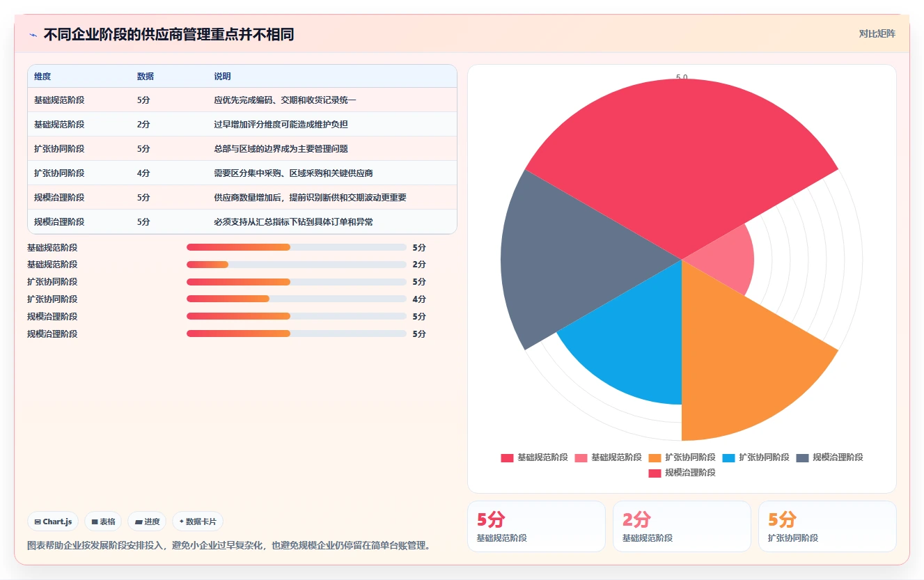Screen dimensions: 924x580
Task: Click the heading 不同企业阶段的供应商管理重点并不相同
Action: [x=169, y=34]
